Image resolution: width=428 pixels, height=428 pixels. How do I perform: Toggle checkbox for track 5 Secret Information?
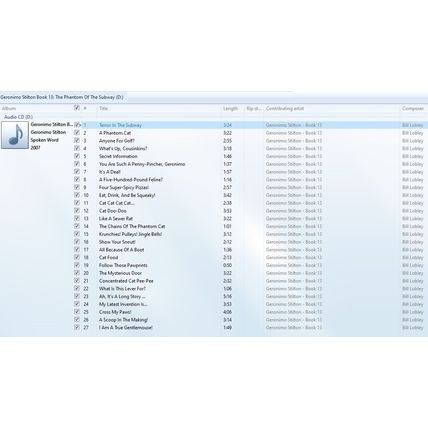pos(77,156)
